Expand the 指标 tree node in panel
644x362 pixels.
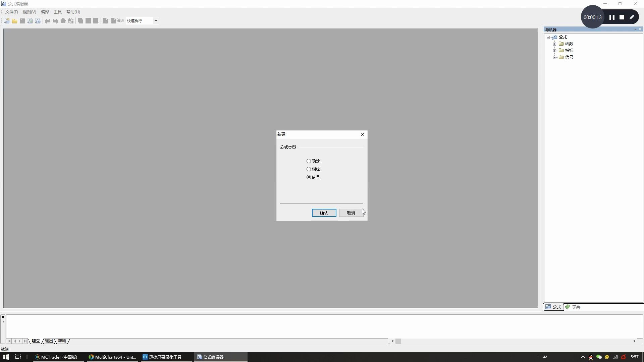[x=554, y=50]
